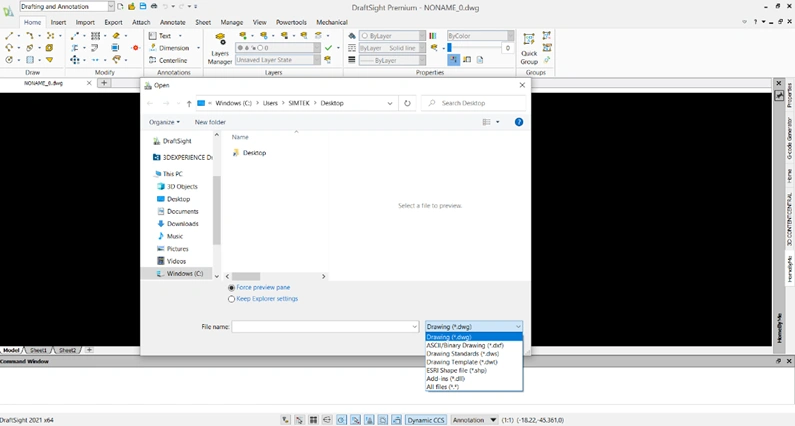Click the refresh button in Open dialog
The width and height of the screenshot is (795, 426).
coord(407,103)
